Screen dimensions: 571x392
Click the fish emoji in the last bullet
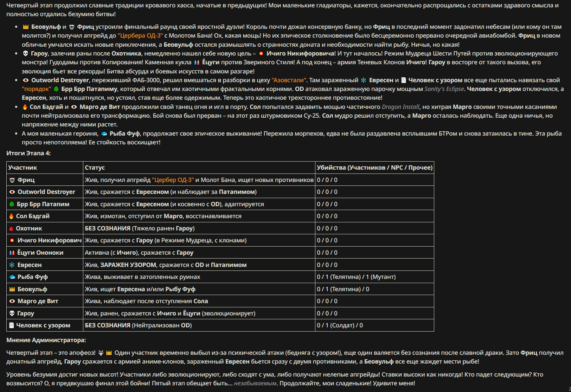tap(104, 133)
